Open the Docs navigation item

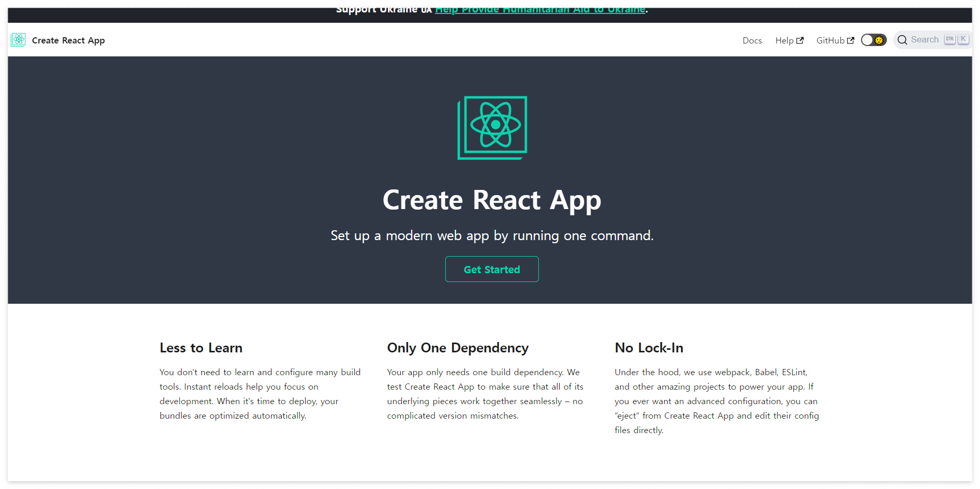coord(752,40)
